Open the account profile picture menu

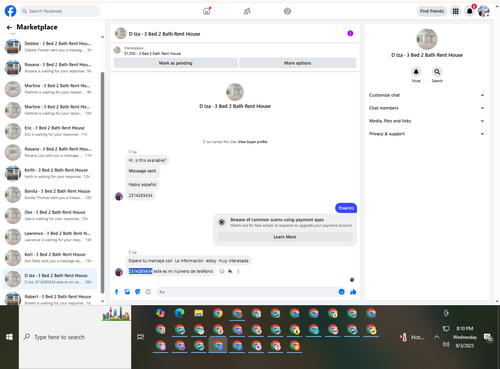[484, 11]
